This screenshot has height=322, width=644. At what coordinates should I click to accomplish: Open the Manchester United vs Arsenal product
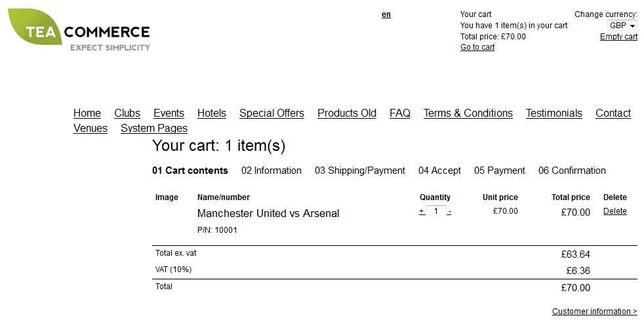(x=268, y=214)
